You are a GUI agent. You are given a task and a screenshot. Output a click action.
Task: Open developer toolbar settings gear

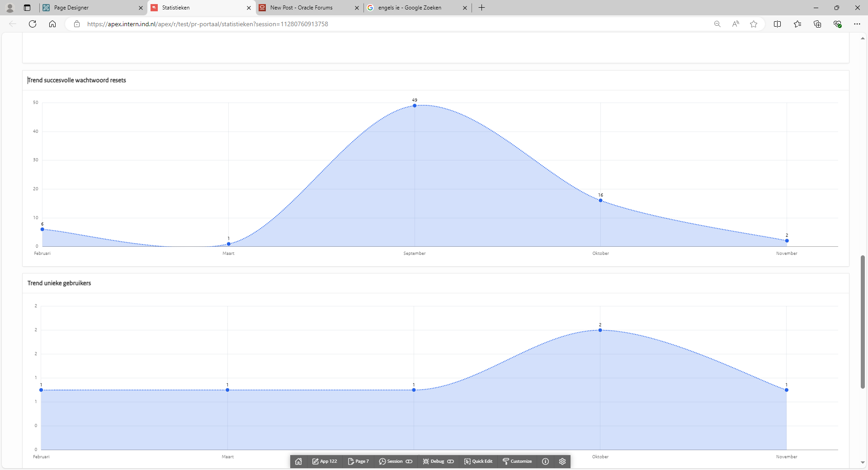[x=562, y=461]
